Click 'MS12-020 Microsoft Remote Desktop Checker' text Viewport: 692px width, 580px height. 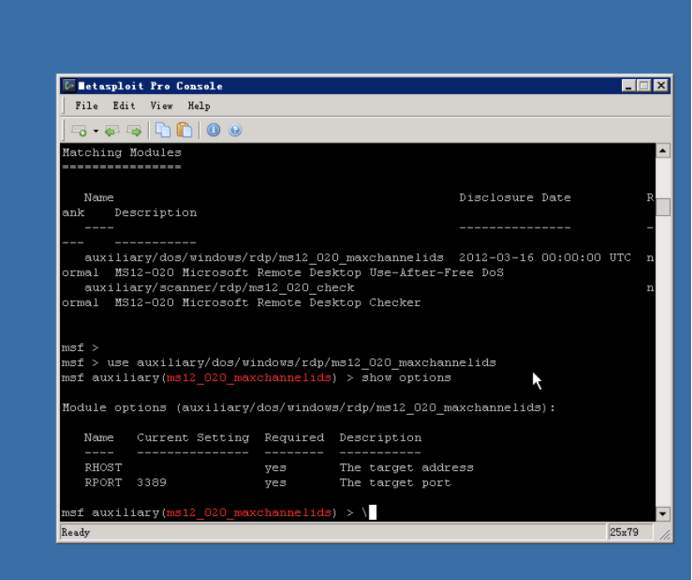[x=268, y=303]
